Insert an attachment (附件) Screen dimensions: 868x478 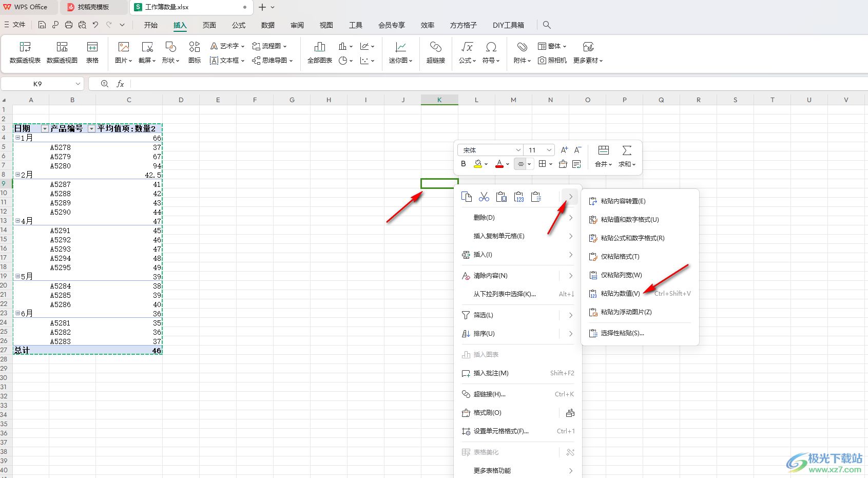[x=522, y=53]
